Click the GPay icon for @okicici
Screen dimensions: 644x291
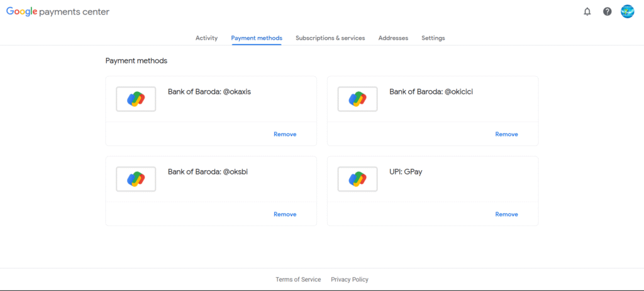click(357, 100)
